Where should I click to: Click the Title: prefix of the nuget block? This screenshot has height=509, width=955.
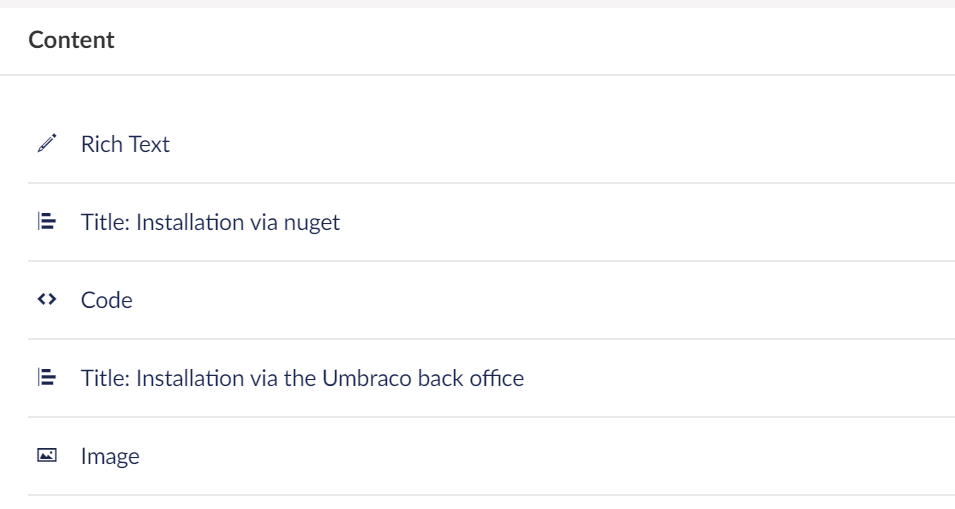point(105,222)
